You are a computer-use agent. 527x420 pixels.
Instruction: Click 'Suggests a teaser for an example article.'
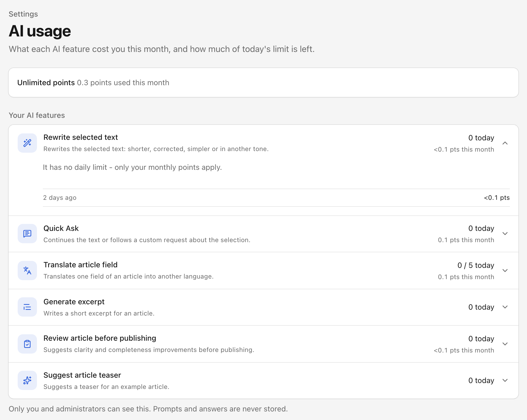[x=106, y=387]
